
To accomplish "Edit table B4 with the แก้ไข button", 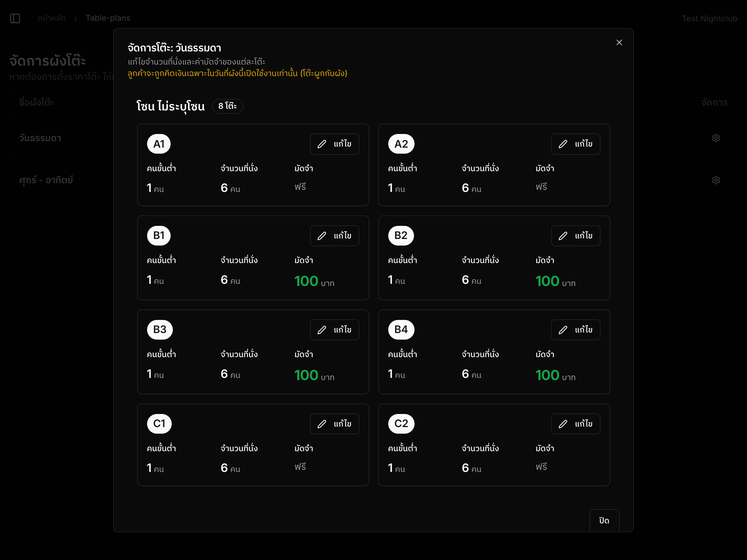I will (x=576, y=330).
